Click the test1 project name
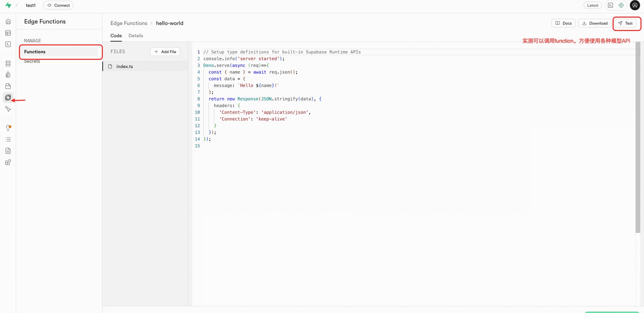 point(31,5)
